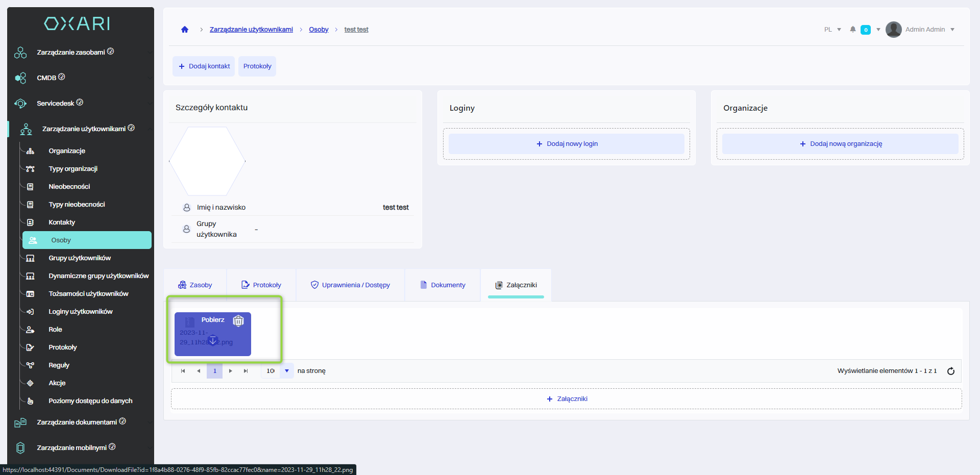This screenshot has width=980, height=475.
Task: Open the notifications bell
Action: coord(852,30)
